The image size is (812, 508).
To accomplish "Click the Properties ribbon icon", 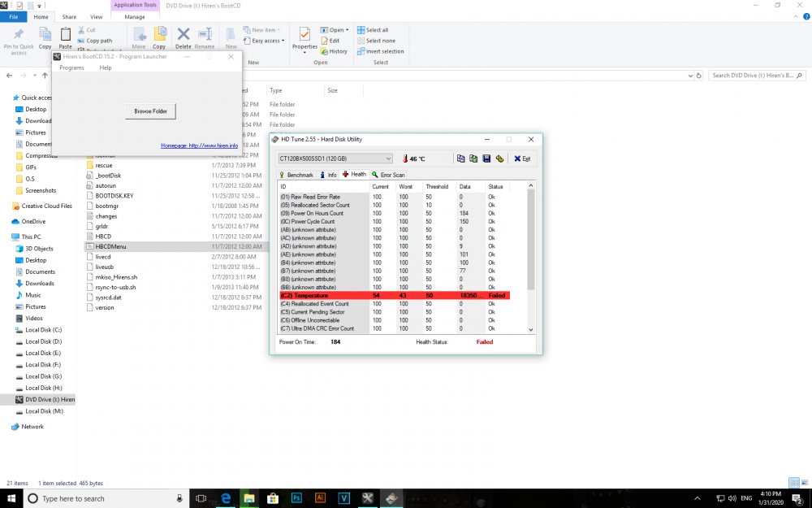I will [x=304, y=40].
